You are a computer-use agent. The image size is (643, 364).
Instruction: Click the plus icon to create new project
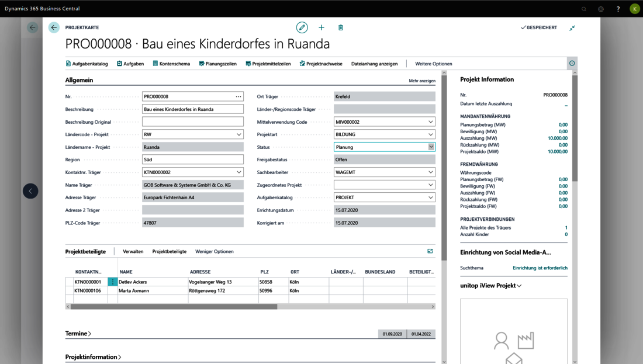tap(321, 27)
